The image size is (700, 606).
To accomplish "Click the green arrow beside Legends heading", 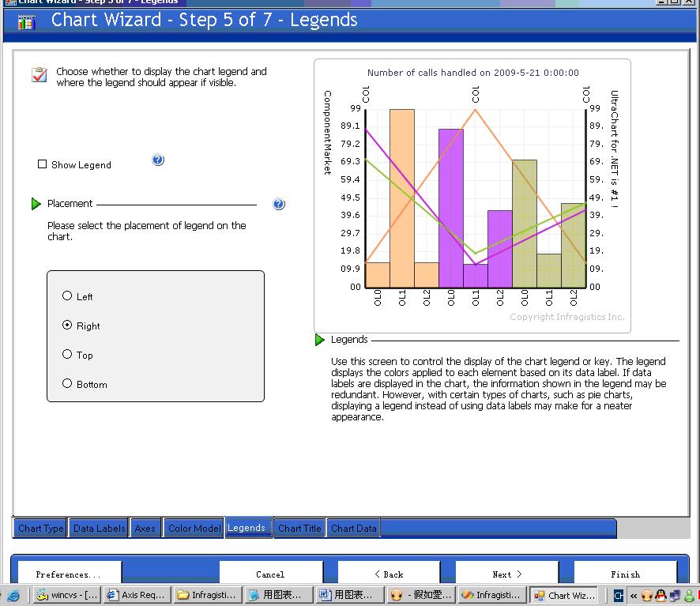I will click(x=320, y=340).
